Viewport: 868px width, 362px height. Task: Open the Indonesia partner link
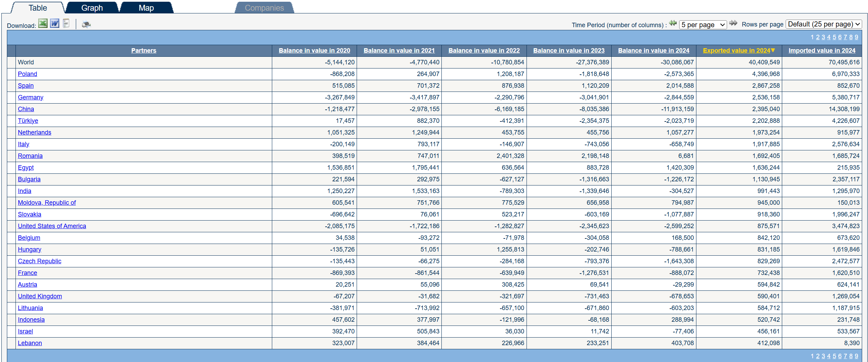31,320
